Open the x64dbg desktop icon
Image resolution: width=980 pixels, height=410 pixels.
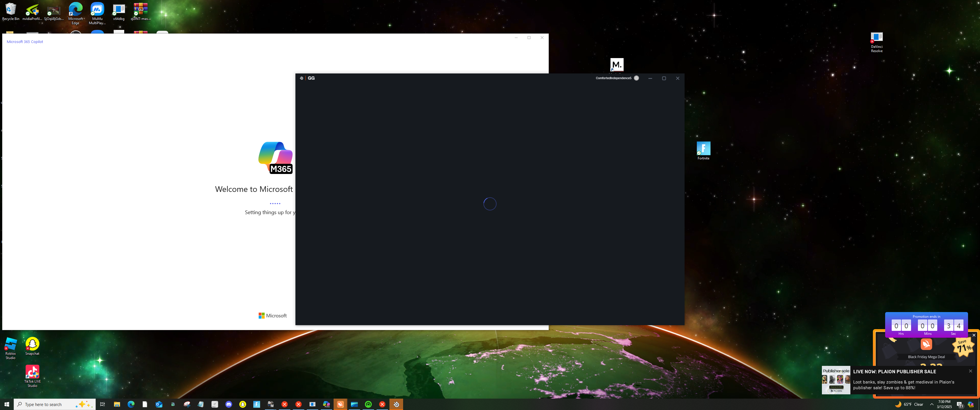point(119,11)
